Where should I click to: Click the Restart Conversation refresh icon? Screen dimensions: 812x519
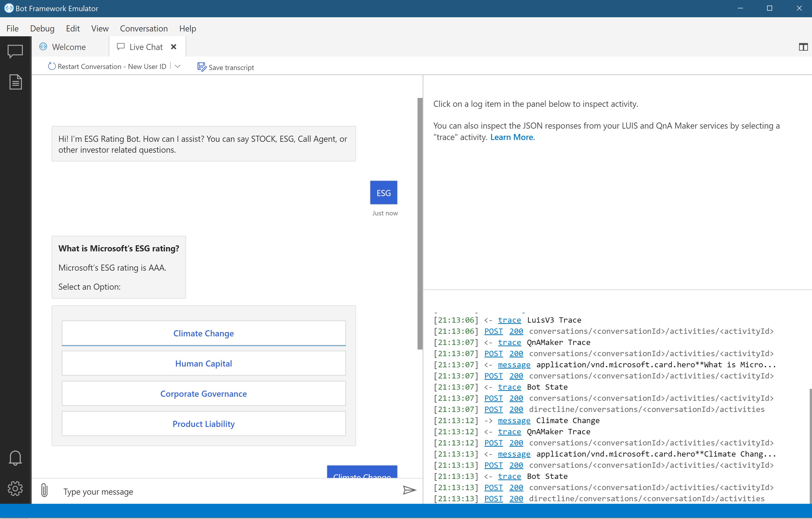coord(52,66)
